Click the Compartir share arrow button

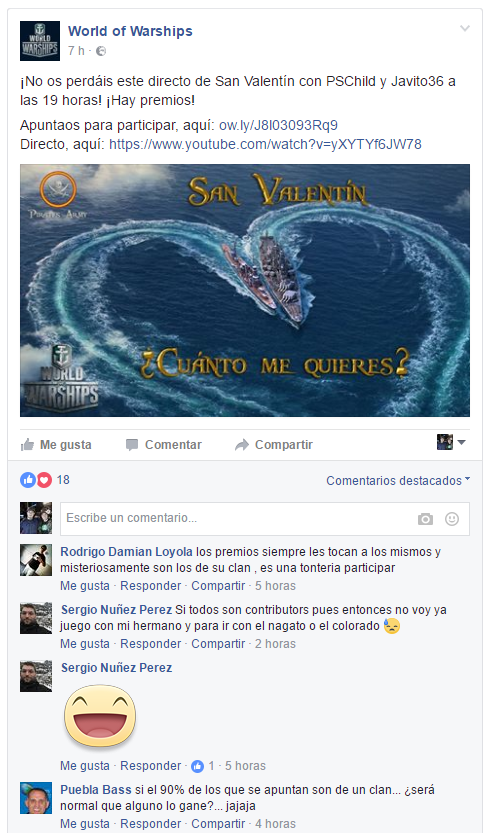[x=274, y=445]
